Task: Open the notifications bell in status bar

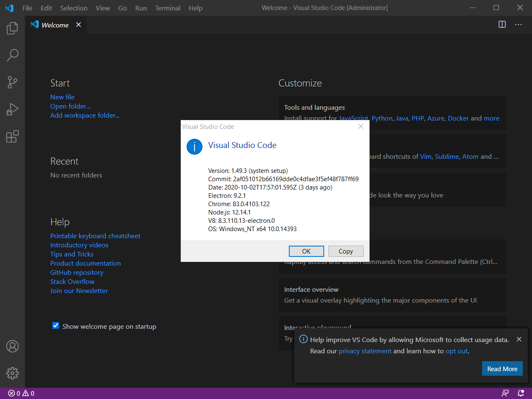Action: pyautogui.click(x=521, y=393)
